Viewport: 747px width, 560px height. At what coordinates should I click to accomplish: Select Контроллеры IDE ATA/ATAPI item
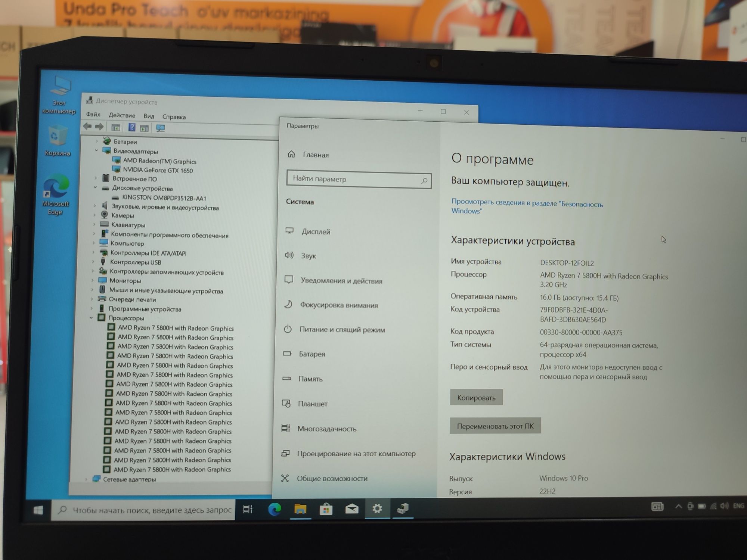click(x=148, y=253)
